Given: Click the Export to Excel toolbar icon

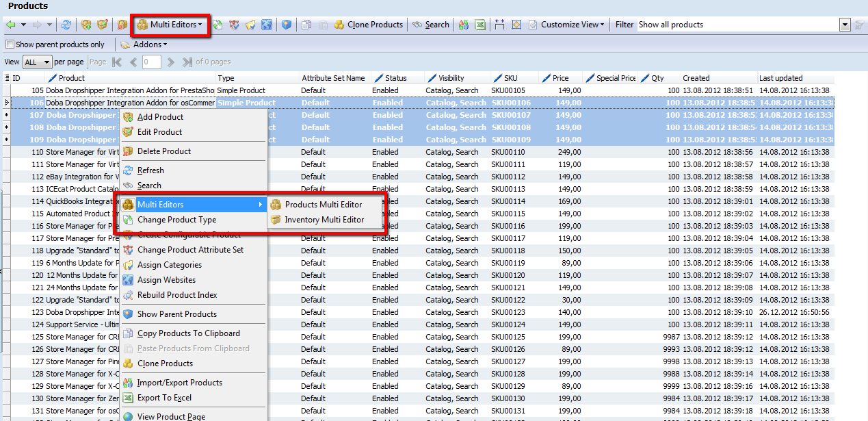Looking at the screenshot, I should [x=480, y=25].
